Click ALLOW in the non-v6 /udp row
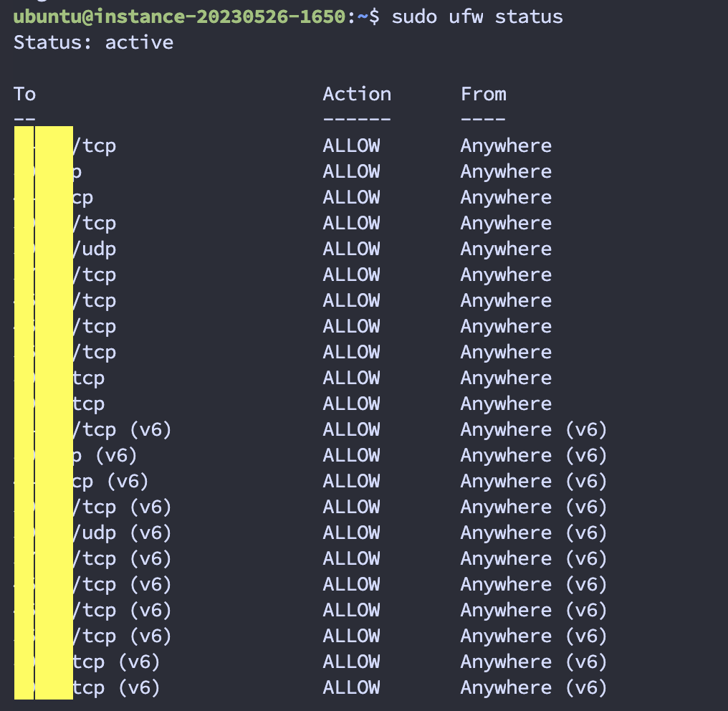Image resolution: width=728 pixels, height=711 pixels. click(351, 249)
